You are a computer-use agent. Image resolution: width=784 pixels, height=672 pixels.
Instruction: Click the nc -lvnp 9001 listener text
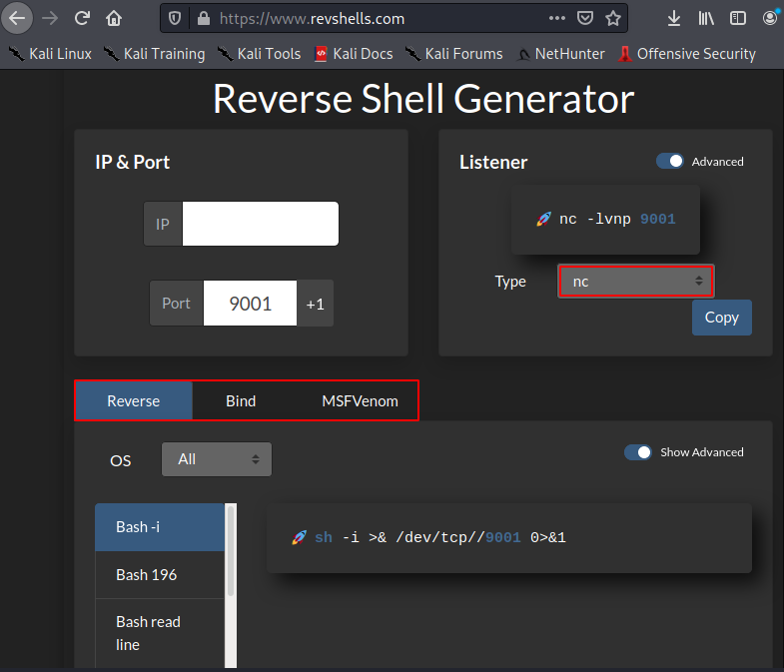click(617, 219)
